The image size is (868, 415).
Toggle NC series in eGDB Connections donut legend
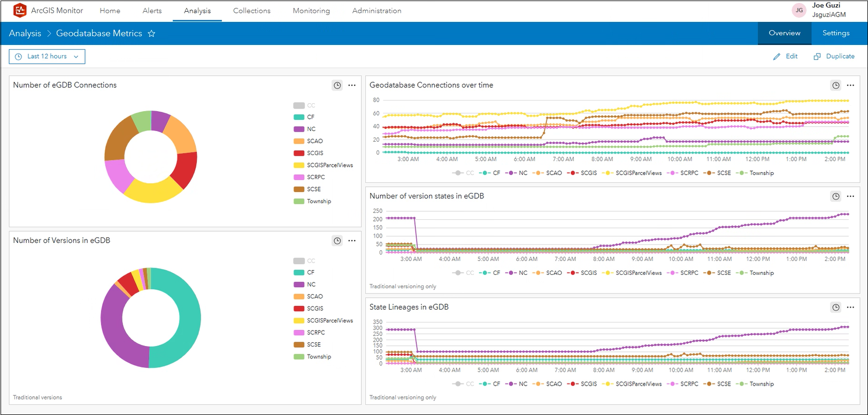(x=305, y=129)
